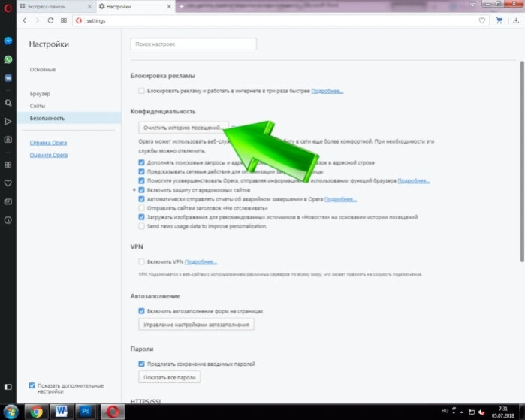The width and height of the screenshot is (525, 420).
Task: Enable VPN checkbox
Action: (142, 261)
